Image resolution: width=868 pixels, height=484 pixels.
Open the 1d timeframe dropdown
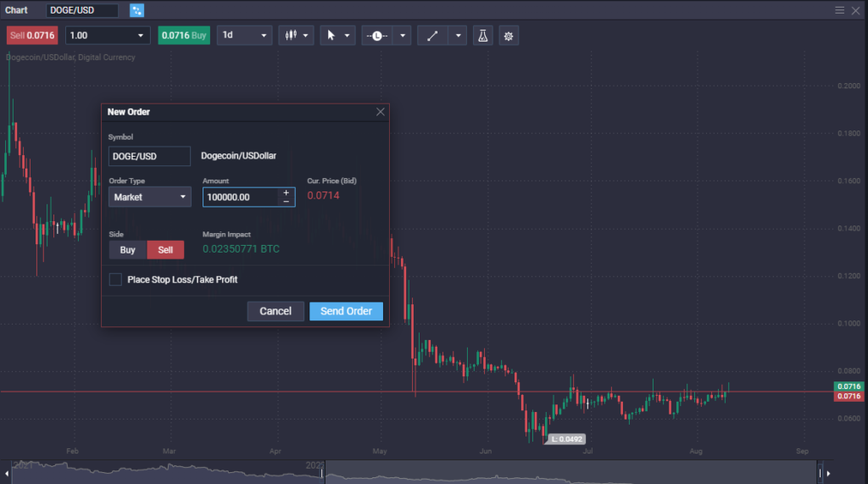(244, 36)
